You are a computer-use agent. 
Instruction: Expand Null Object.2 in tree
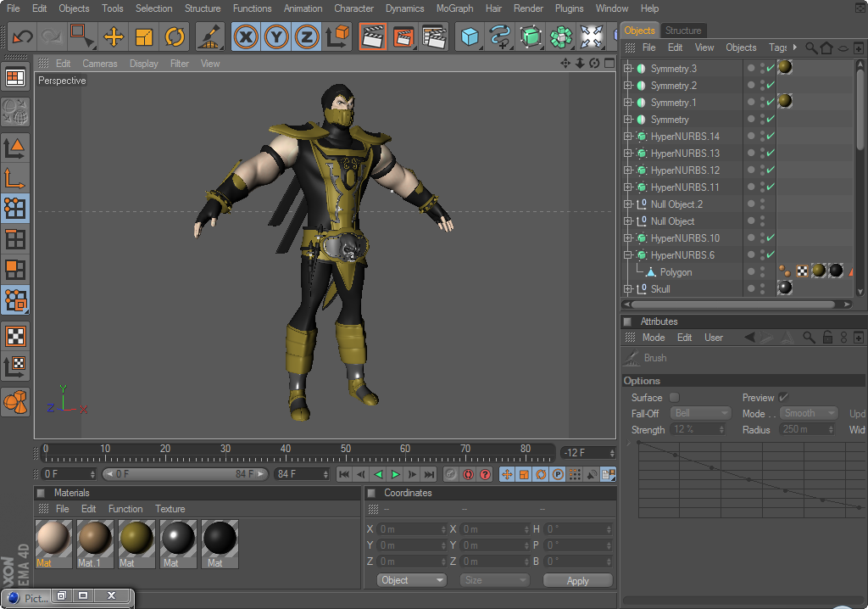tap(628, 204)
